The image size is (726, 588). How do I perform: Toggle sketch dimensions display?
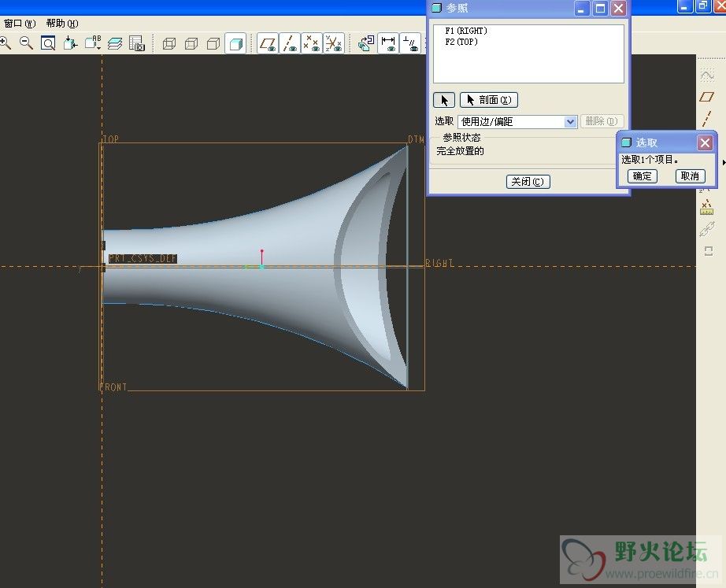[x=388, y=43]
